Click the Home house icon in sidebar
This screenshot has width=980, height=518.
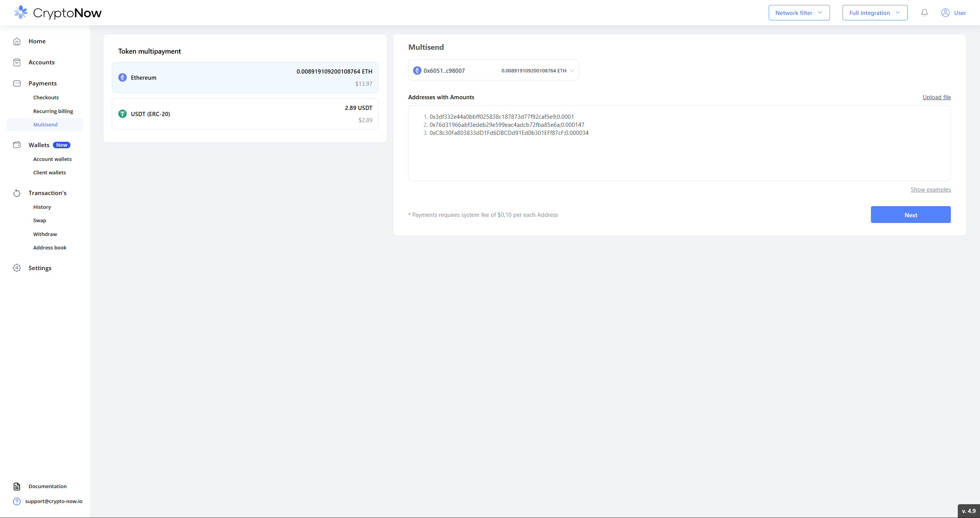pyautogui.click(x=17, y=41)
